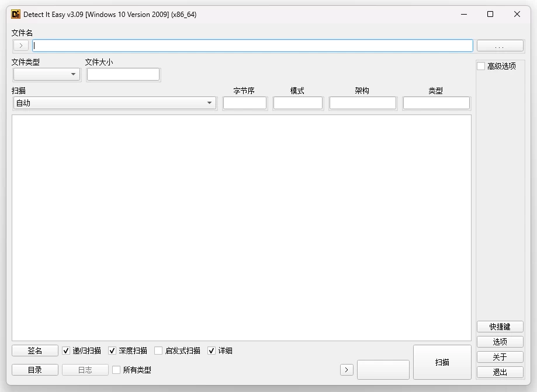Start analysis with the 扫描 button
Image resolution: width=537 pixels, height=392 pixels.
tap(442, 362)
